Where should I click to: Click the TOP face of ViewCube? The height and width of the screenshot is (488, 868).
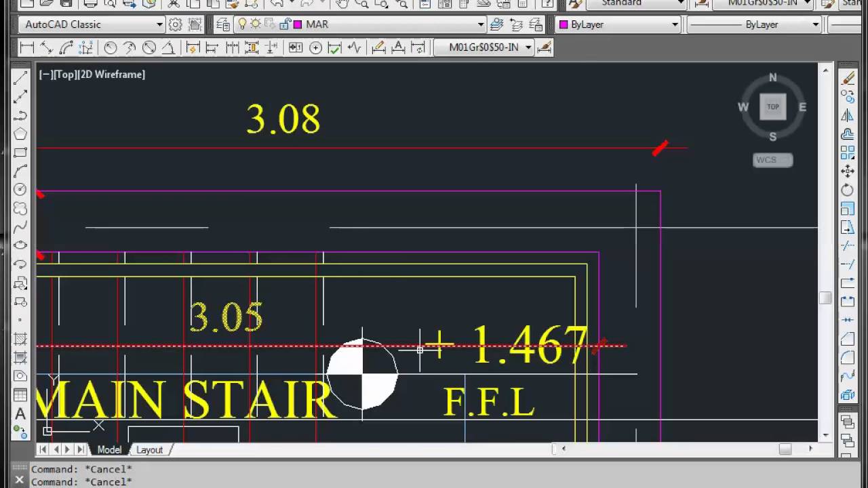772,106
